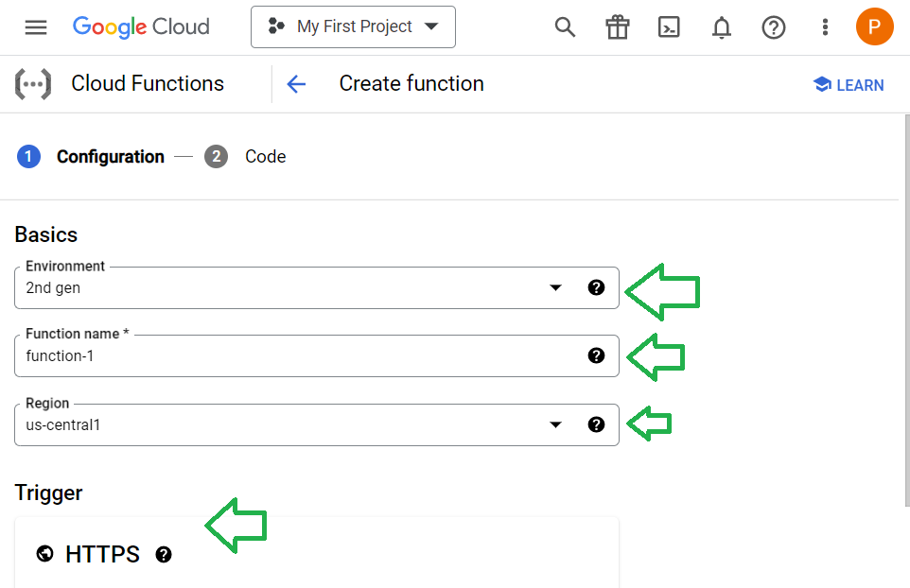The height and width of the screenshot is (588, 910).
Task: Open the LEARN panel link
Action: pyautogui.click(x=849, y=85)
